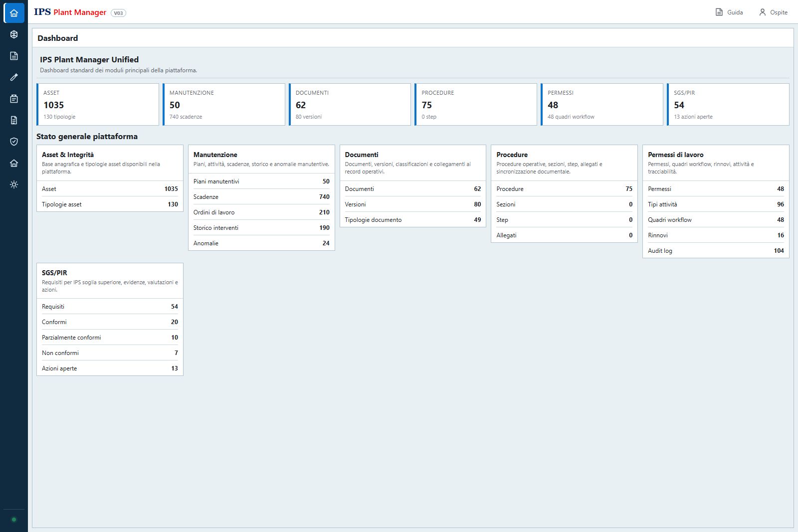The image size is (798, 532).
Task: Open the SGS/PIR summary card showing 54
Action: coord(728,104)
